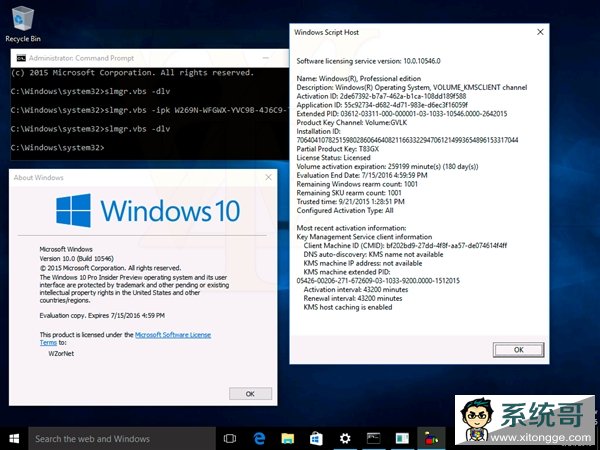Image resolution: width=600 pixels, height=450 pixels.
Task: Close the Windows Script Host dialog
Action: click(540, 32)
